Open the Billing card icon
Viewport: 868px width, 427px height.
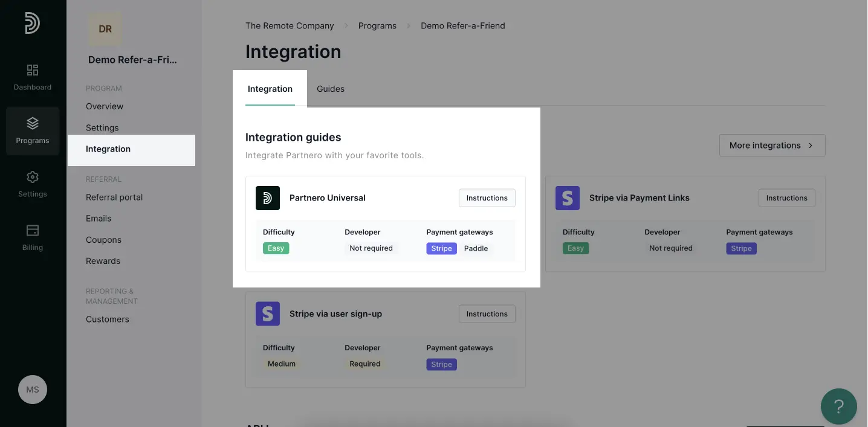pos(33,230)
